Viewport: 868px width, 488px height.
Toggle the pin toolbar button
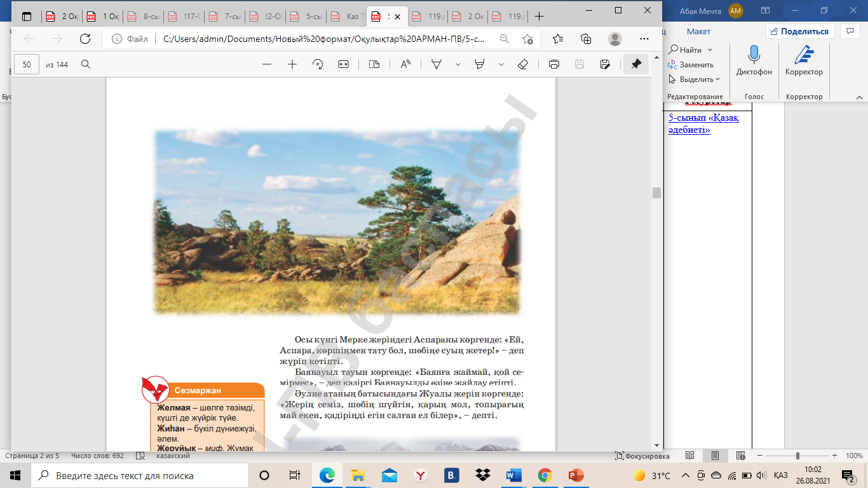635,64
